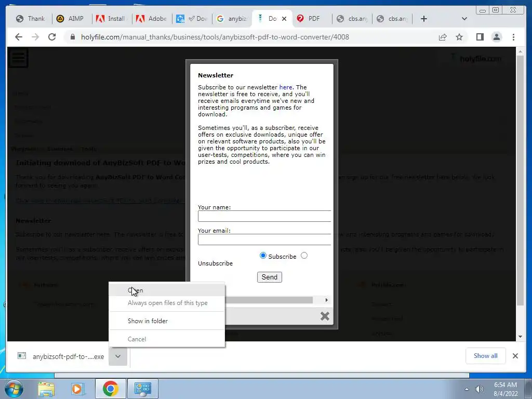Screen dimensions: 532x399
Task: Close the active Do tab
Action: click(x=284, y=19)
